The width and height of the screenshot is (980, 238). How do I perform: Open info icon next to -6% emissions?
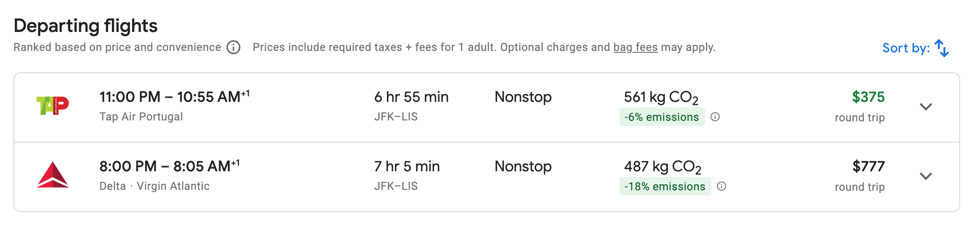[x=715, y=117]
